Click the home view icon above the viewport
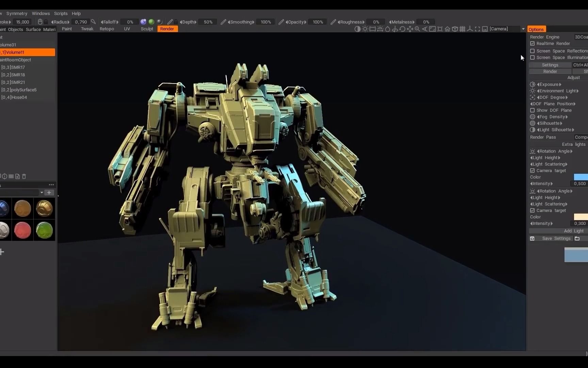Image resolution: width=588 pixels, height=368 pixels. [447, 29]
